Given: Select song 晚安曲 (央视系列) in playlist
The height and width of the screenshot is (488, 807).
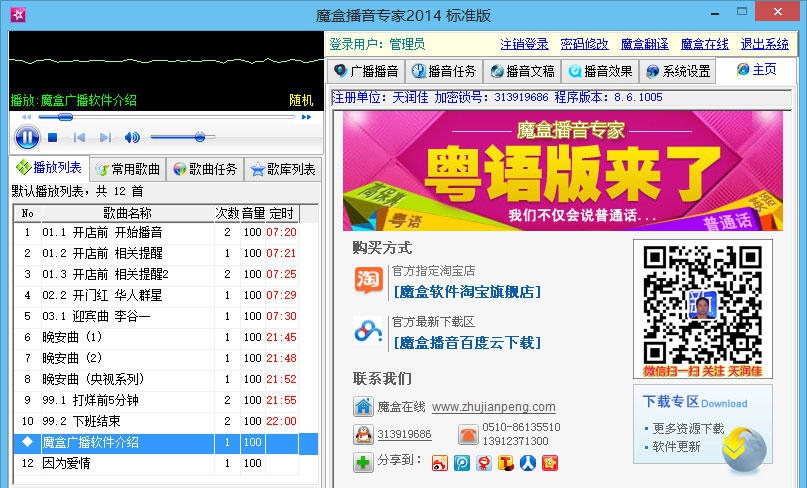Looking at the screenshot, I should (x=95, y=379).
